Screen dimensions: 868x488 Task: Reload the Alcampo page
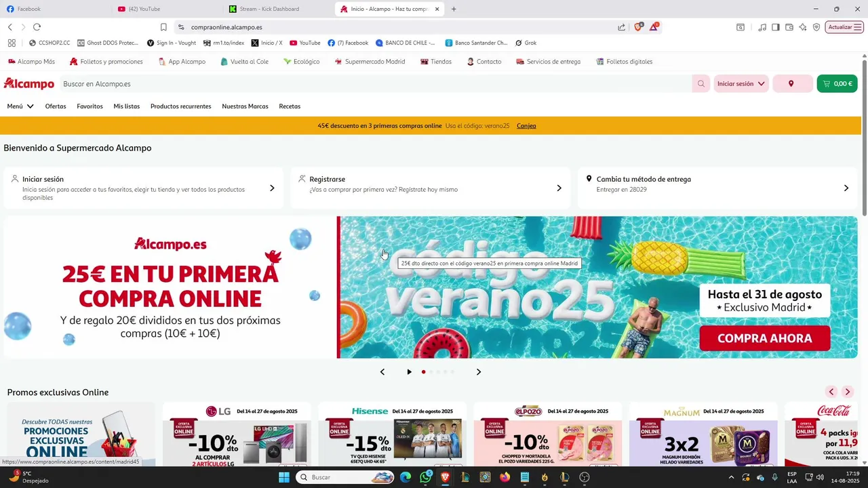coord(37,27)
